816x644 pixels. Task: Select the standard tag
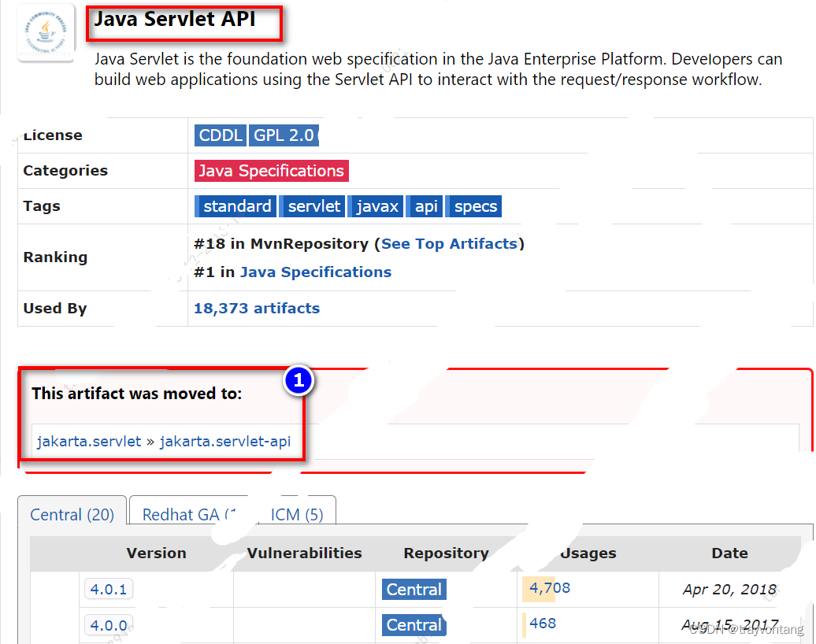tap(236, 206)
